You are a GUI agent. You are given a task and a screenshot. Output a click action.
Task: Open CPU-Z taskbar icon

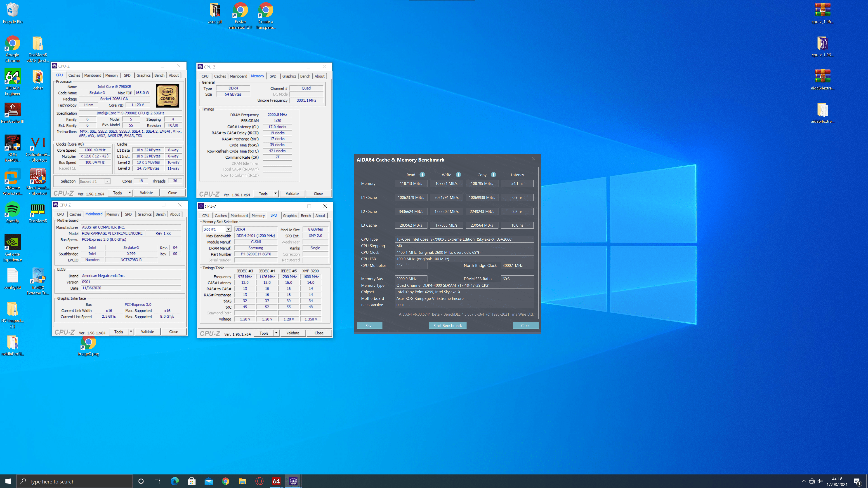coord(293,481)
